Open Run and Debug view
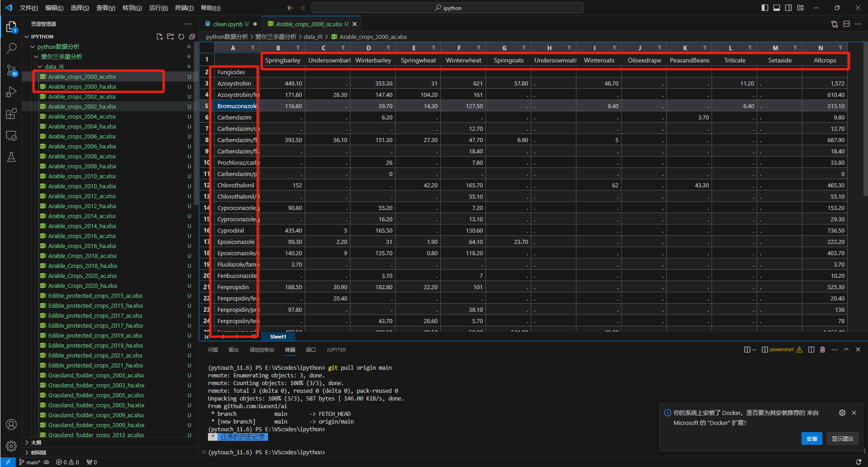868x467 pixels. [x=11, y=92]
